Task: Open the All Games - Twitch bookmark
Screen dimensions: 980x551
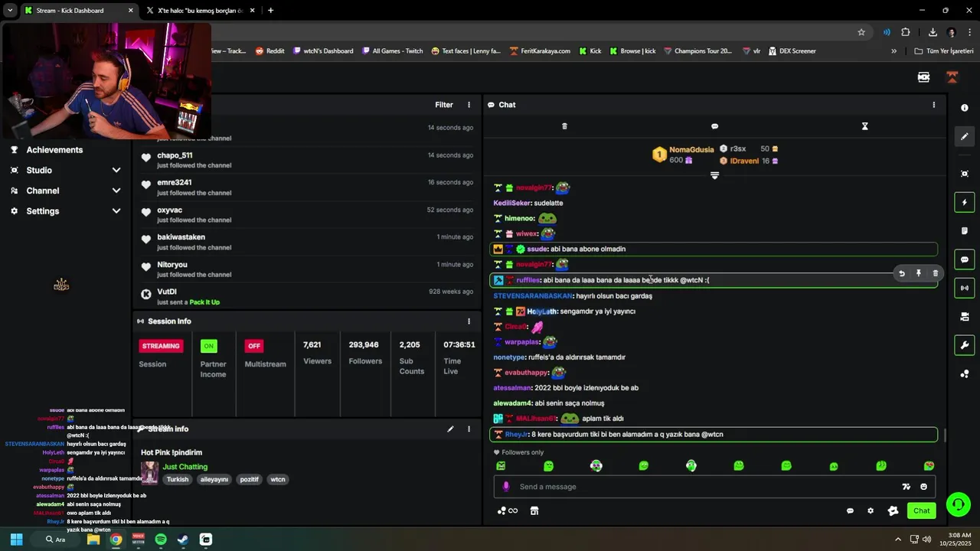Action: [392, 51]
